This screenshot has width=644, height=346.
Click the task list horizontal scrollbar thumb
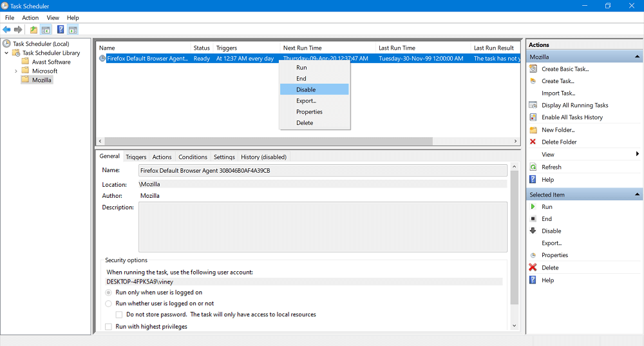point(269,141)
